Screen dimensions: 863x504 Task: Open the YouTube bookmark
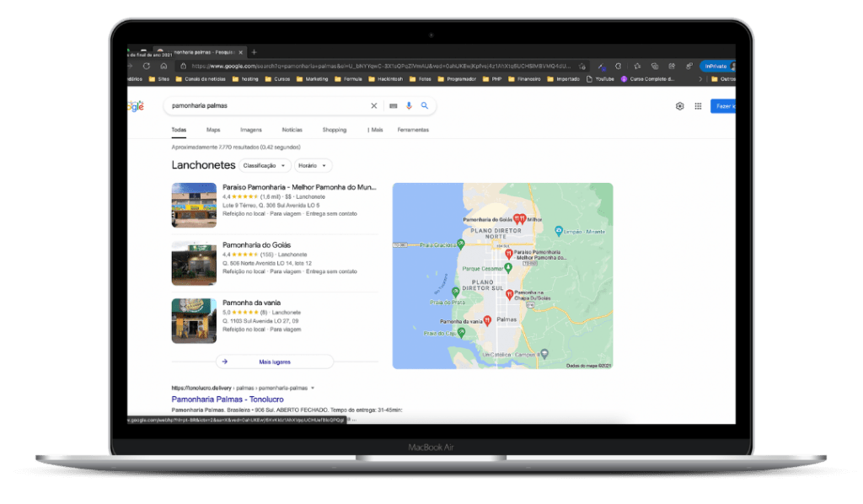(x=600, y=79)
